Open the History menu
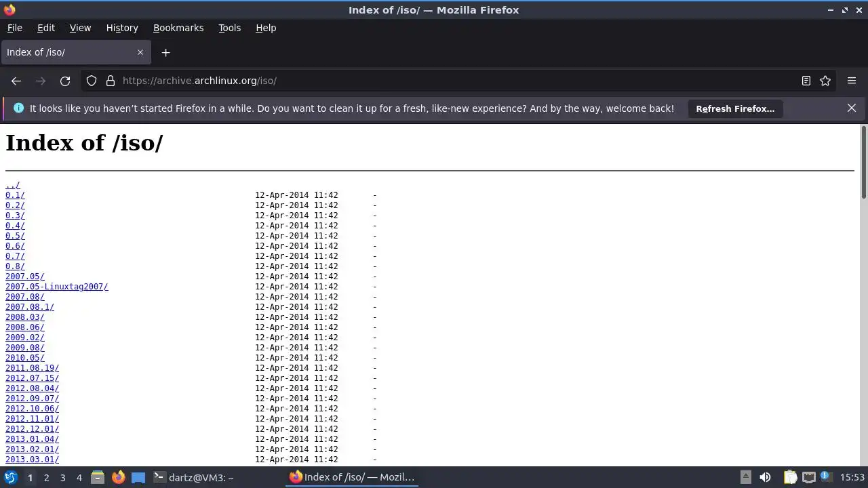This screenshot has height=488, width=868. coord(122,28)
